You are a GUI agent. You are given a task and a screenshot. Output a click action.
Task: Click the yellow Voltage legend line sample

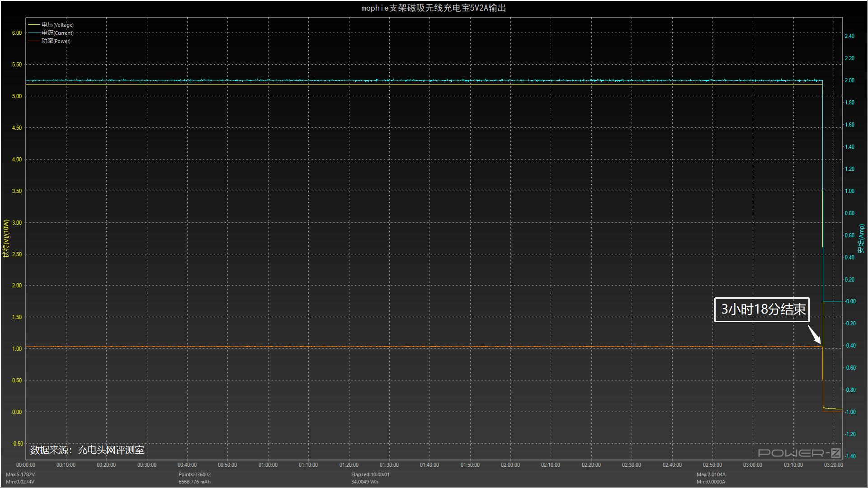[34, 24]
